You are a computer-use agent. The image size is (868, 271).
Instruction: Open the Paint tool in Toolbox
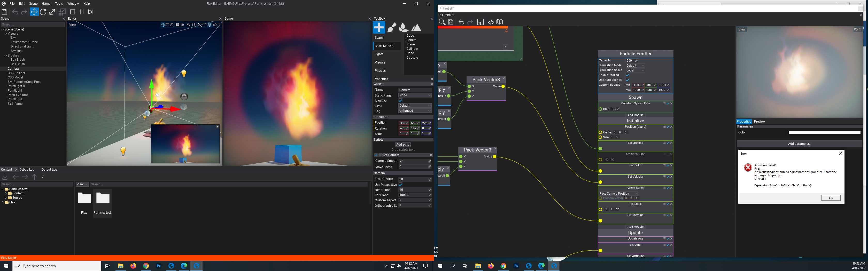392,28
